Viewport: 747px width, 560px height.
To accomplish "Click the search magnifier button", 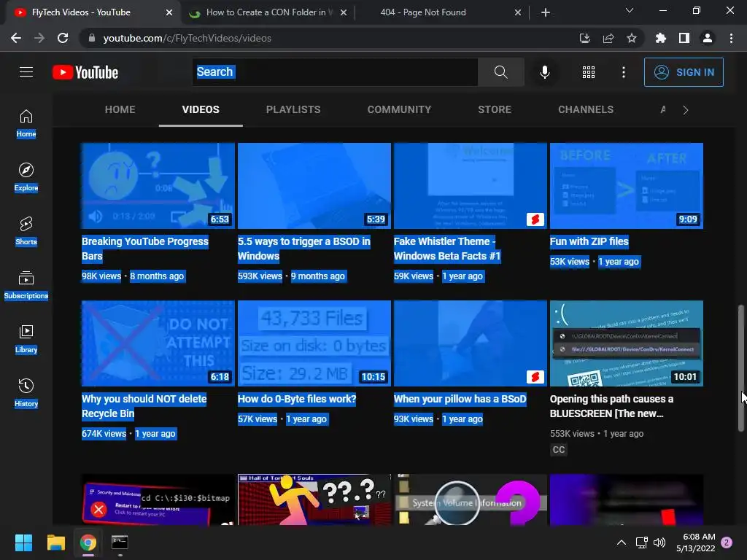I will [500, 72].
